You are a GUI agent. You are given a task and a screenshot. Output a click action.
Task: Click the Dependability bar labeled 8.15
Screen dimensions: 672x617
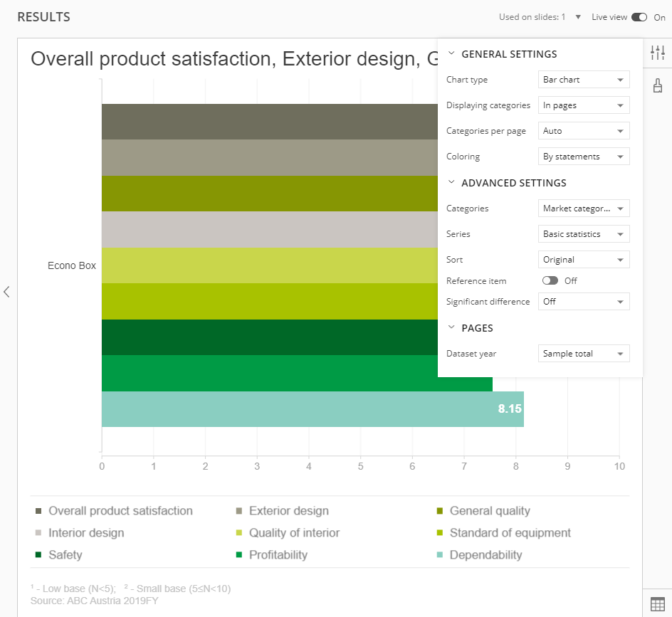pyautogui.click(x=313, y=409)
